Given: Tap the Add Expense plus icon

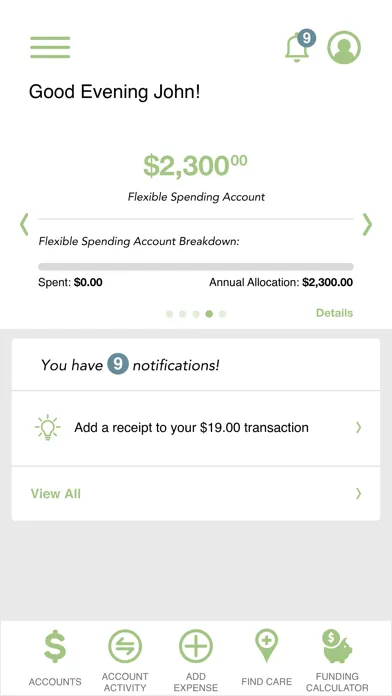Looking at the screenshot, I should pos(196,646).
